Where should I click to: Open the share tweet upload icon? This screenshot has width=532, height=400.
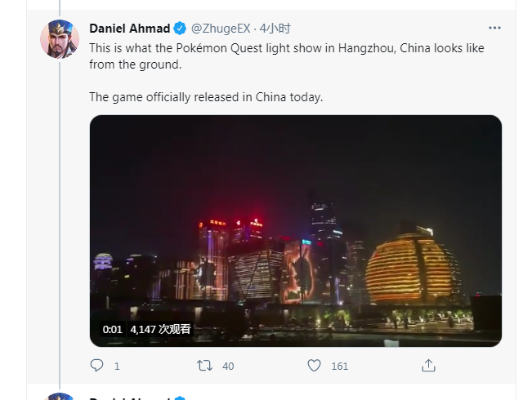(x=428, y=366)
